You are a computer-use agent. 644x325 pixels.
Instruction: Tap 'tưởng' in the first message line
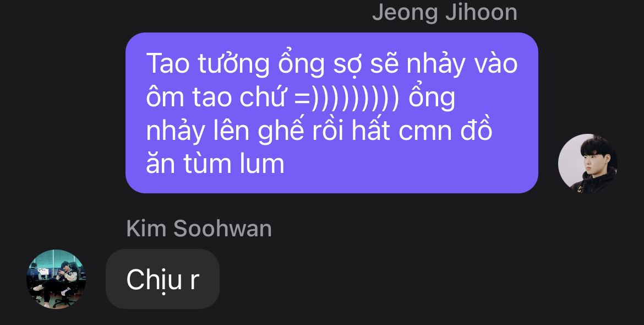(x=233, y=65)
